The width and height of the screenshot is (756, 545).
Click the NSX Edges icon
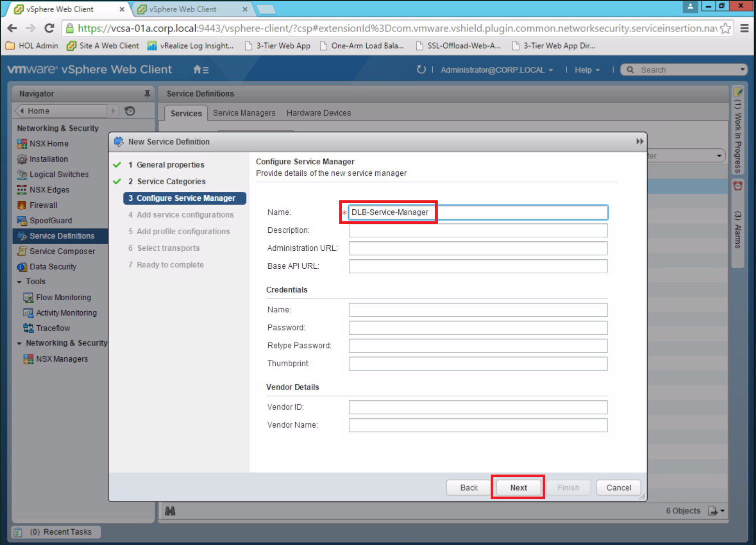pyautogui.click(x=22, y=190)
